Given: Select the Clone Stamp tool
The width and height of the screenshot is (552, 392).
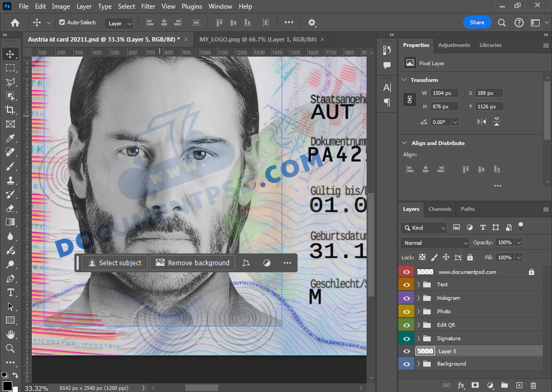Looking at the screenshot, I should 10,180.
